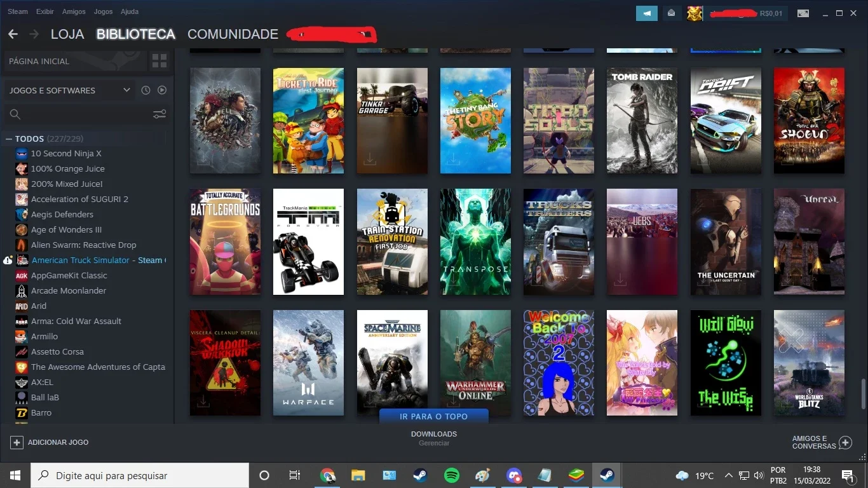Click the profile avatar in the header

coord(695,13)
